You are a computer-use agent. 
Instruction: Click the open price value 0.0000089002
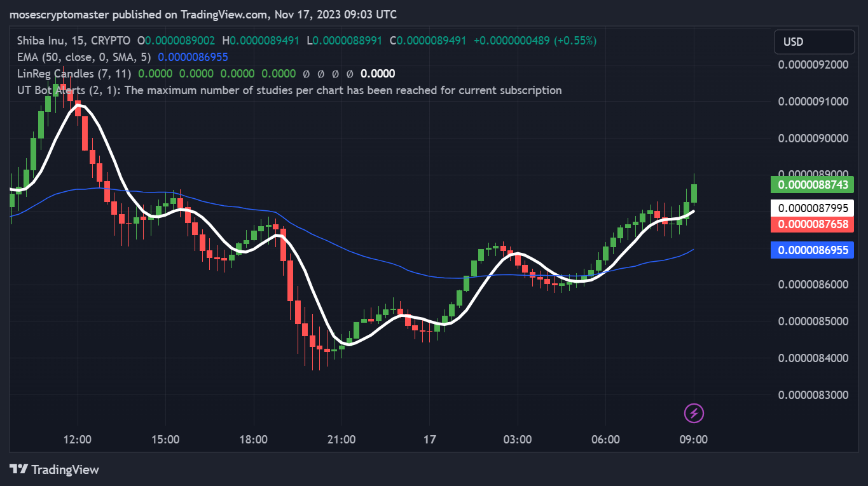(181, 40)
